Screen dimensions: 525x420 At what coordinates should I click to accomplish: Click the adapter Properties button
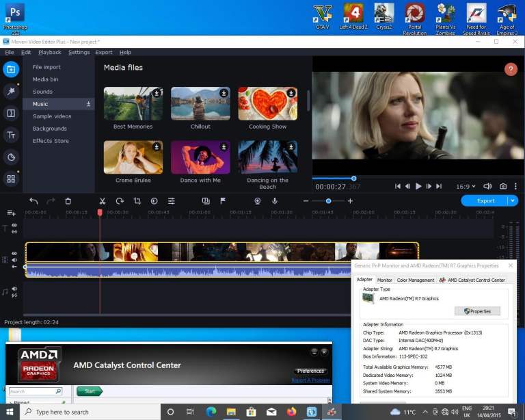click(x=477, y=311)
